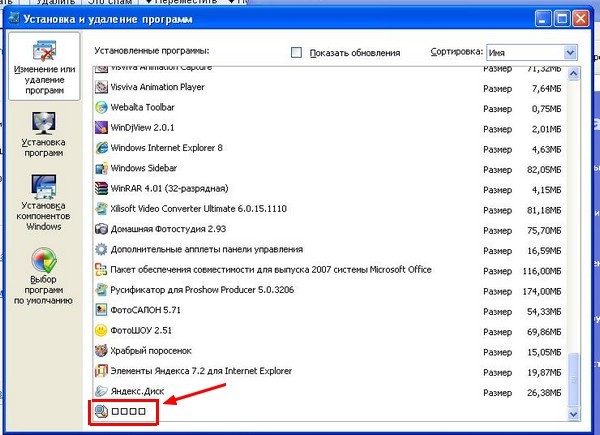Select 'Xilisoft Video Converter Ultimate 6.0.15.1110'
The width and height of the screenshot is (600, 435).
tap(199, 209)
